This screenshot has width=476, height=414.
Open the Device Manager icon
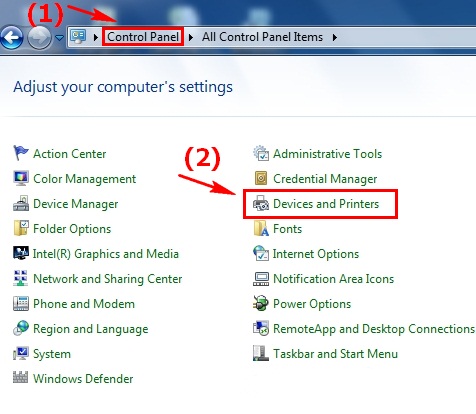(21, 203)
